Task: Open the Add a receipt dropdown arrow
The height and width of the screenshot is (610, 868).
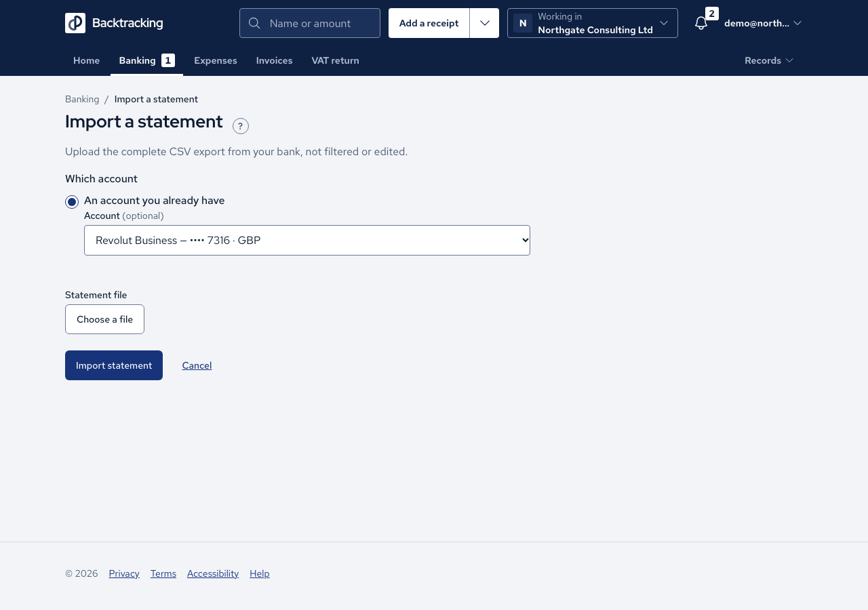Action: click(484, 23)
